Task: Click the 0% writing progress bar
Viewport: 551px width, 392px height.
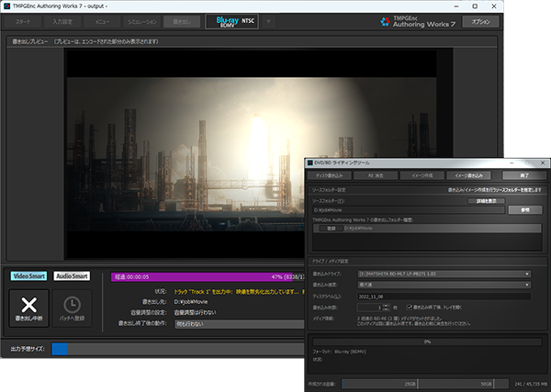Action: (x=427, y=342)
